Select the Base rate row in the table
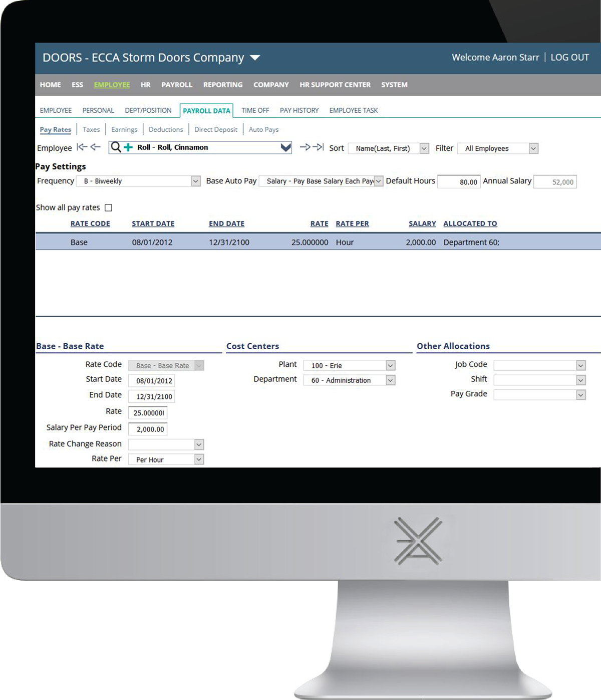 click(200, 242)
